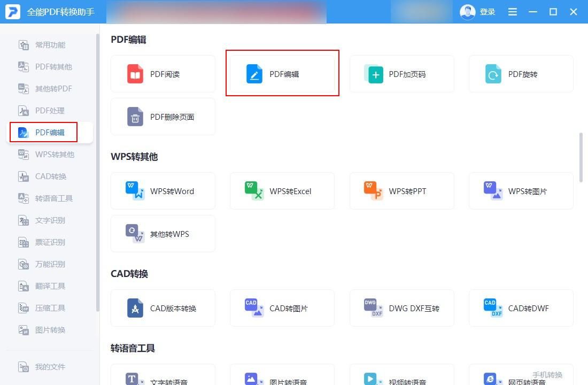The image size is (588, 385).
Task: Select 常用功能 in the sidebar
Action: pyautogui.click(x=50, y=45)
